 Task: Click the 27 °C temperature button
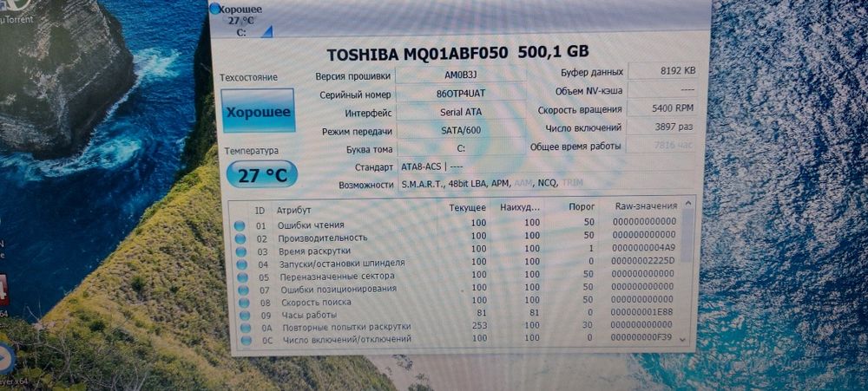point(262,174)
